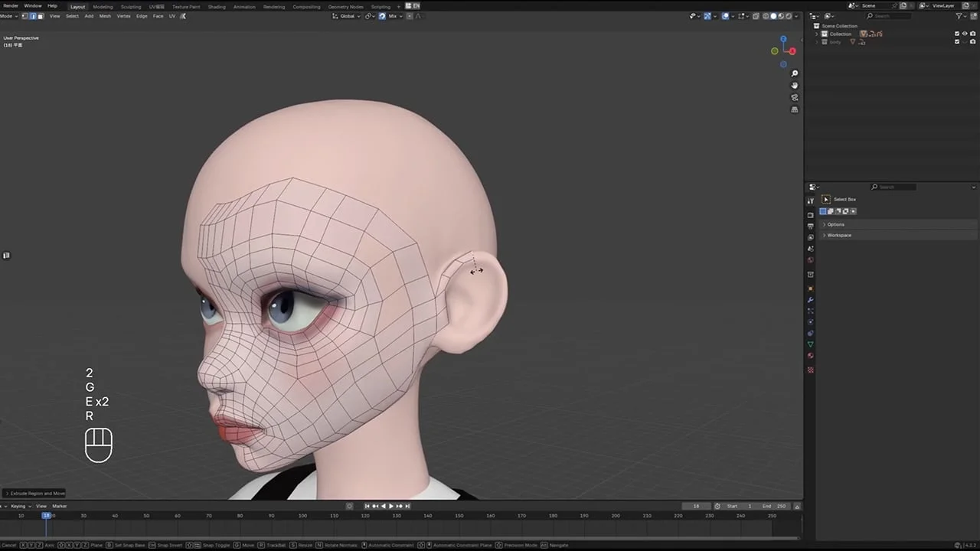Select the Vertex select mode icon
The width and height of the screenshot is (980, 551).
tap(24, 16)
